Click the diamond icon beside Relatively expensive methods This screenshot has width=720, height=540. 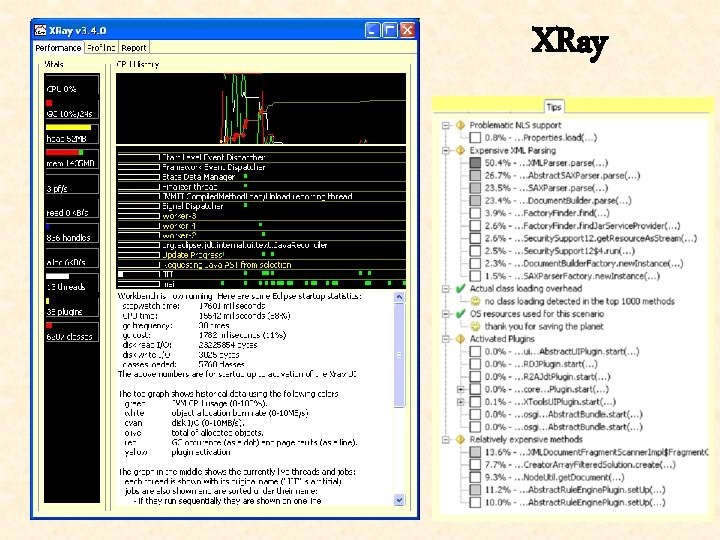coord(460,439)
